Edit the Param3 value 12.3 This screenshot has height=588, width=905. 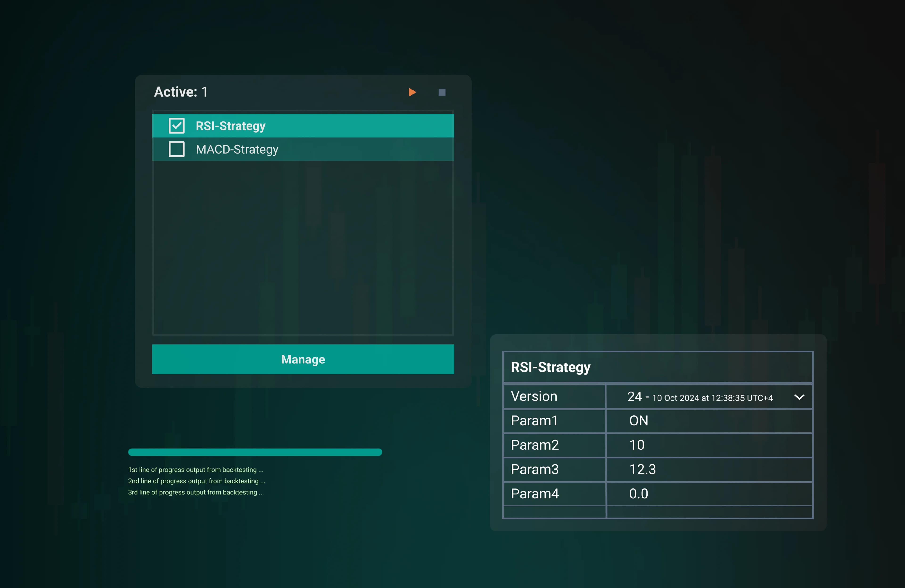click(642, 470)
